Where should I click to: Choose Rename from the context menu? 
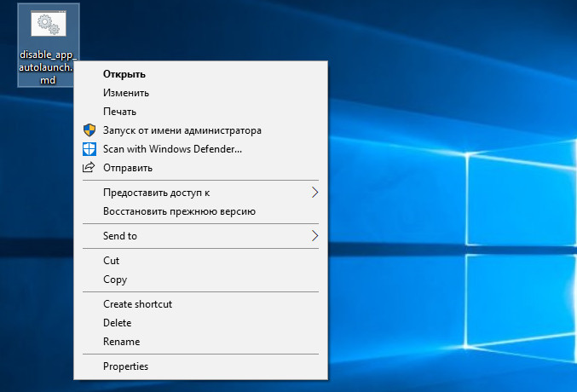click(x=200, y=342)
